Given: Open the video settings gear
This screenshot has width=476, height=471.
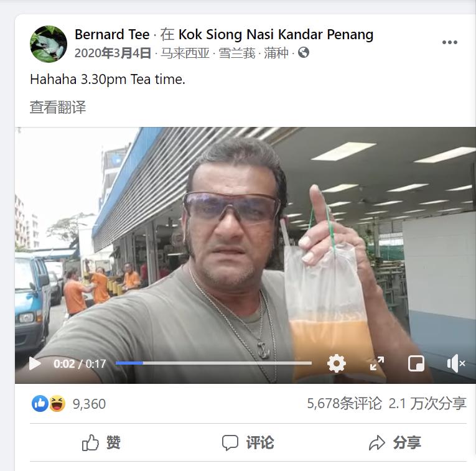Looking at the screenshot, I should [x=337, y=363].
